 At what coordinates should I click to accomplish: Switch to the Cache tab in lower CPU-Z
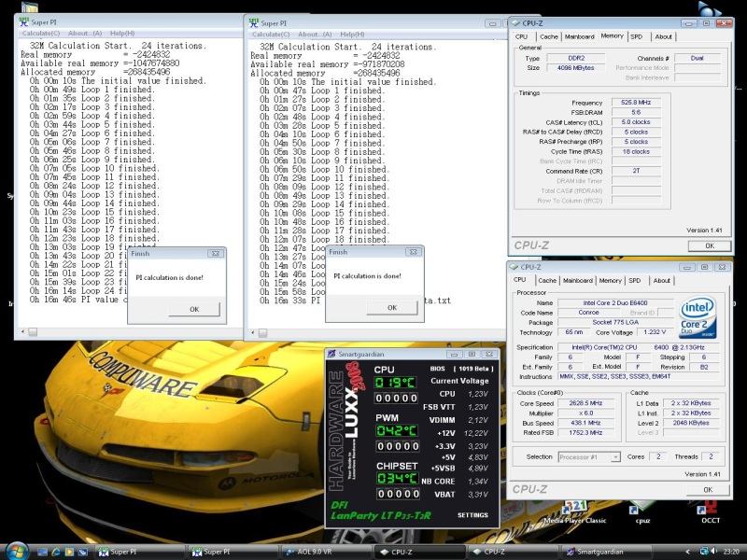tap(547, 280)
